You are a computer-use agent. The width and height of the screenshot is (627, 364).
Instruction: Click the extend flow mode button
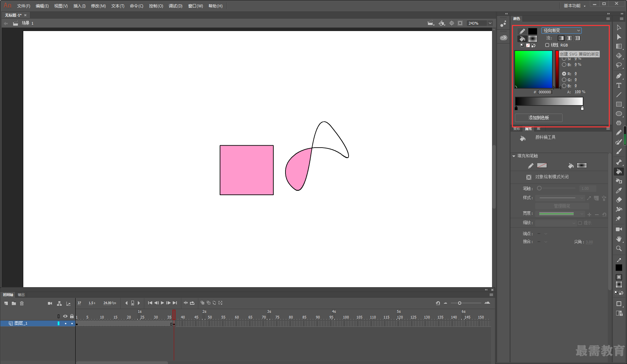(x=561, y=38)
